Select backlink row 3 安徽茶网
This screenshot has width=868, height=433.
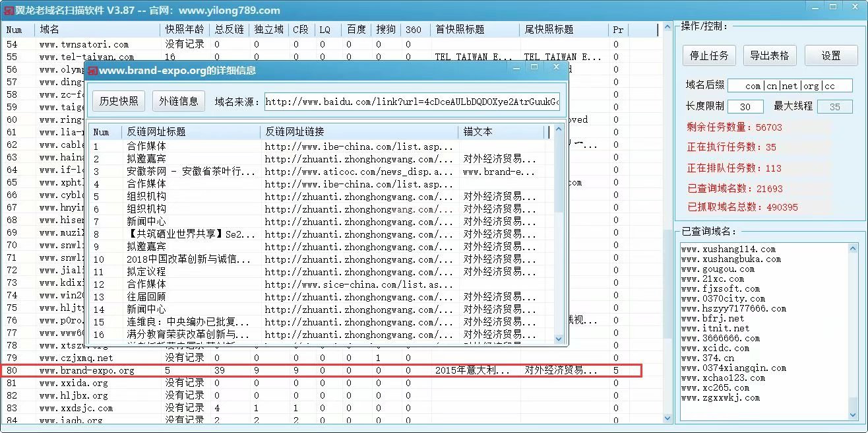click(191, 172)
